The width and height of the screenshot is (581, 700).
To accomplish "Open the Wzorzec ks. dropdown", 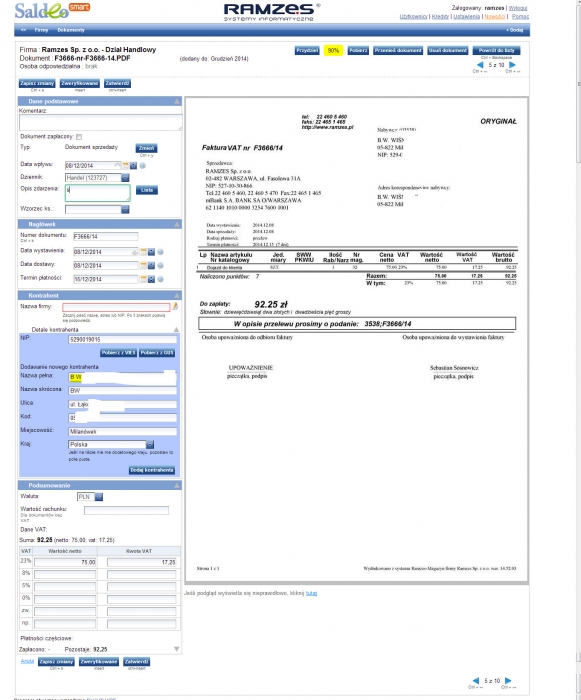I will coord(125,209).
